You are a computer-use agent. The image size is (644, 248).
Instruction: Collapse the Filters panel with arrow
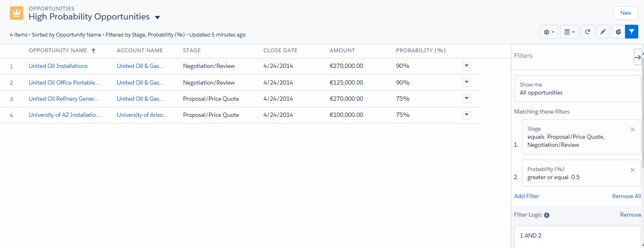(637, 57)
